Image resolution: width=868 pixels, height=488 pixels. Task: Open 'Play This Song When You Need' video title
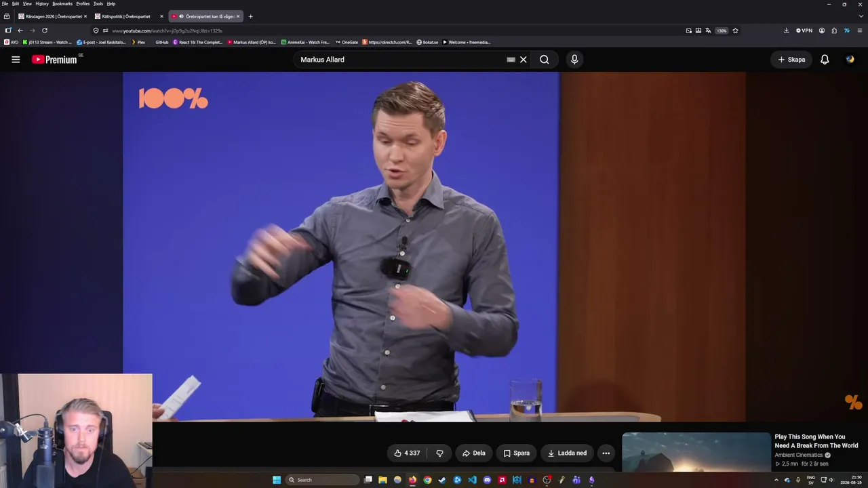click(x=816, y=441)
